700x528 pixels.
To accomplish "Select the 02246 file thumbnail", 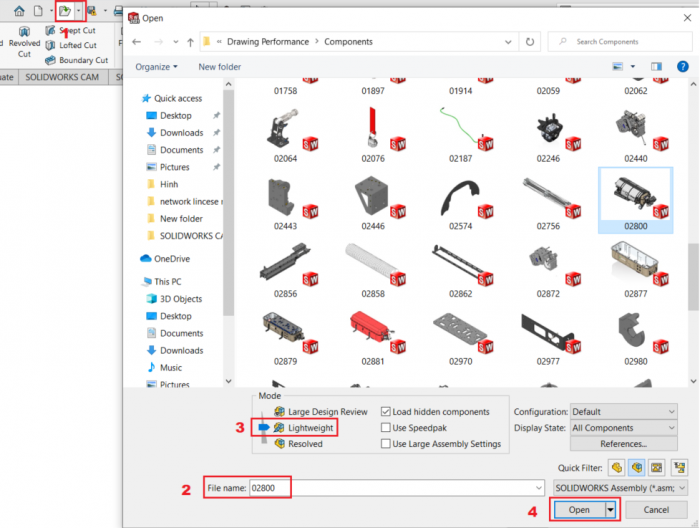I will pos(548,135).
